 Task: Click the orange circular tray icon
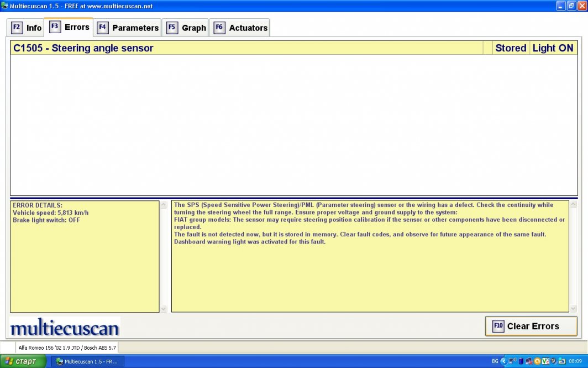click(x=537, y=361)
